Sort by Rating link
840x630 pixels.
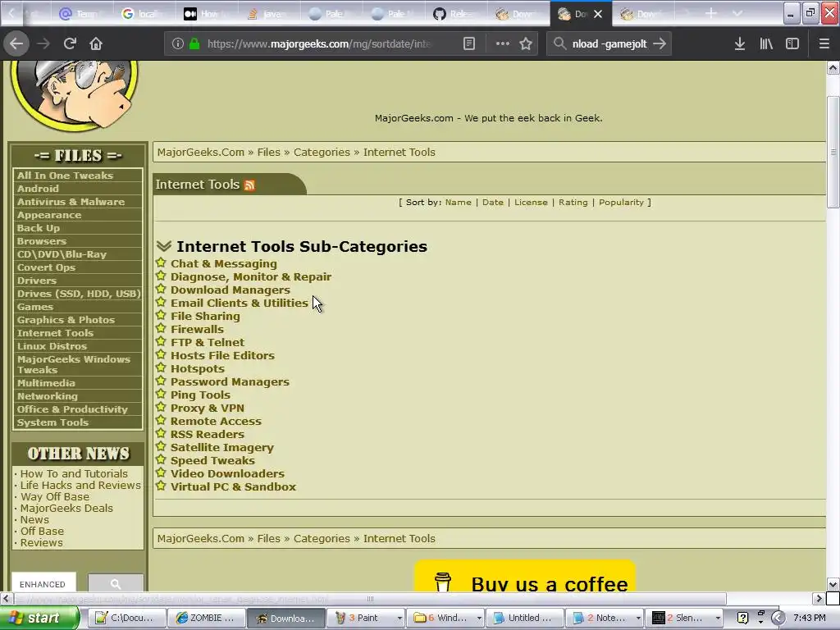[x=573, y=203]
